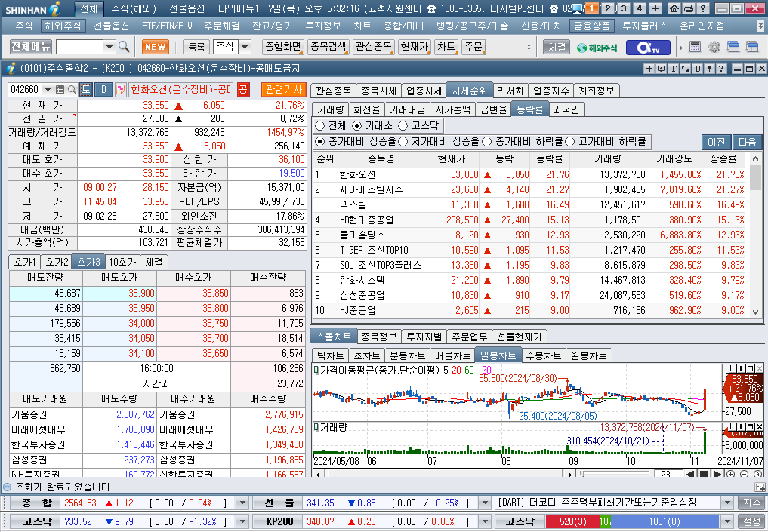Open the 해외주식 globe shortcut

(597, 48)
